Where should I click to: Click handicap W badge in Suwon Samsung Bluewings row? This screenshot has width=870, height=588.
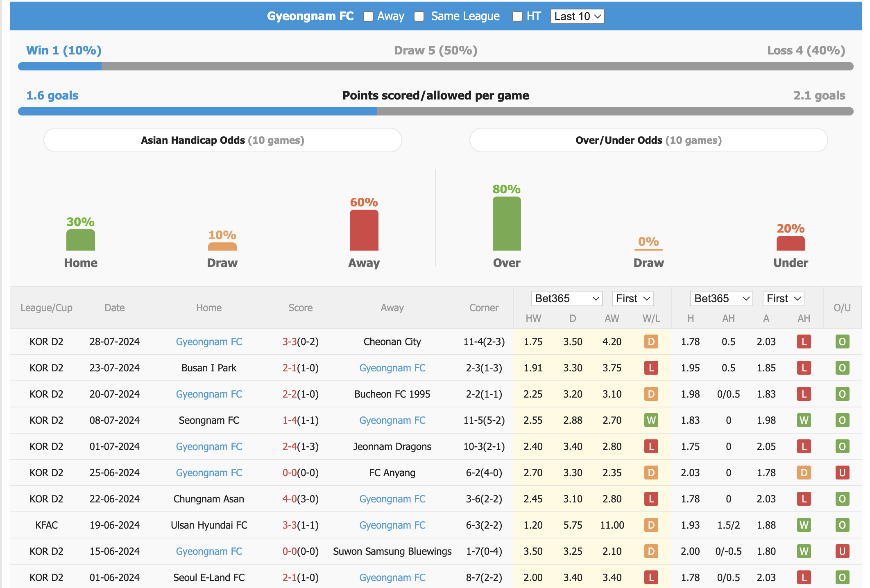coord(804,551)
